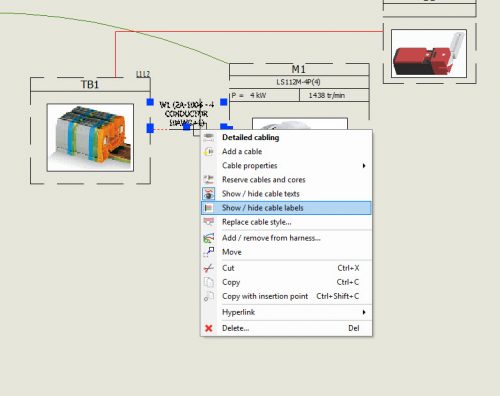Click the Ctrl+X shortcut text
The height and width of the screenshot is (396, 500).
click(x=348, y=268)
